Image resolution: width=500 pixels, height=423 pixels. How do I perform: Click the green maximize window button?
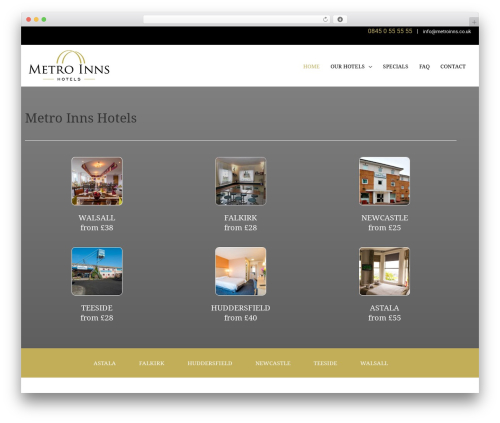pos(44,19)
